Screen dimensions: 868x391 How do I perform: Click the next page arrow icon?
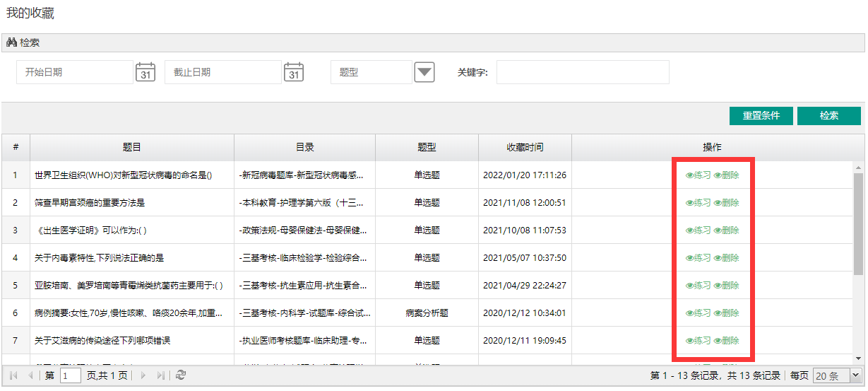[x=143, y=375]
